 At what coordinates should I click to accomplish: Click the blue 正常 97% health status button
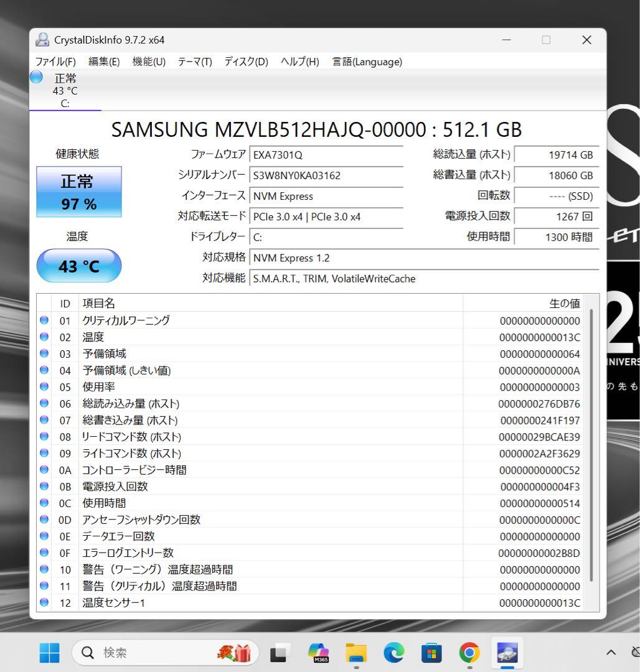(x=78, y=191)
